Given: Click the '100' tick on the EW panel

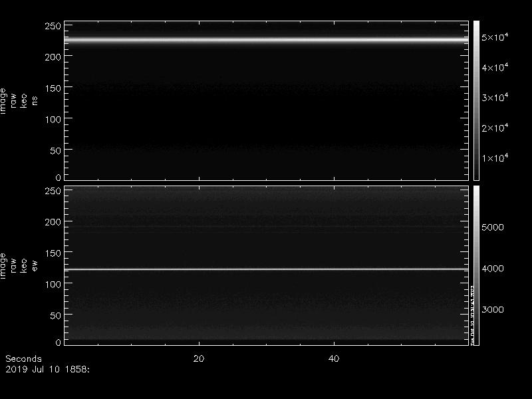Looking at the screenshot, I should (53, 285).
